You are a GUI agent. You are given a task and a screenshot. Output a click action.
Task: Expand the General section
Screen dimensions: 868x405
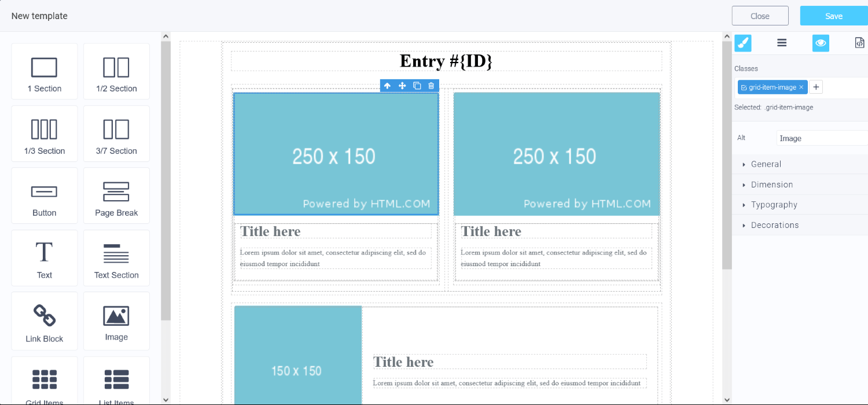point(800,164)
